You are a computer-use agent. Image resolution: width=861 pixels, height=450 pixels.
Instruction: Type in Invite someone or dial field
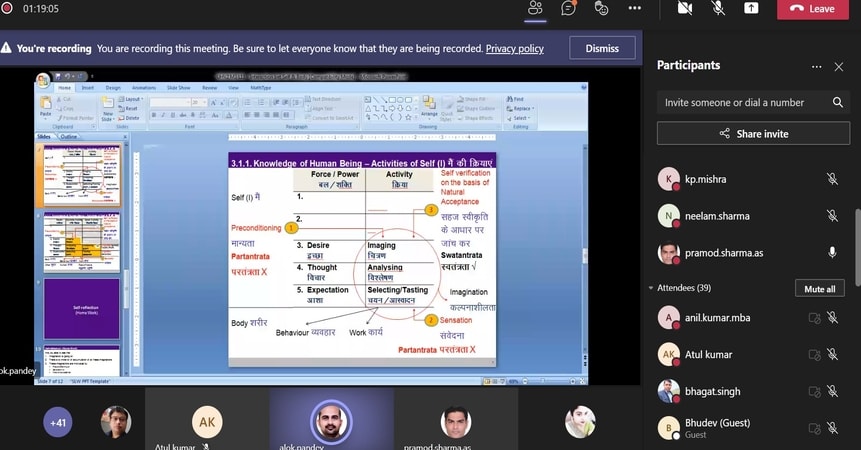pos(740,102)
